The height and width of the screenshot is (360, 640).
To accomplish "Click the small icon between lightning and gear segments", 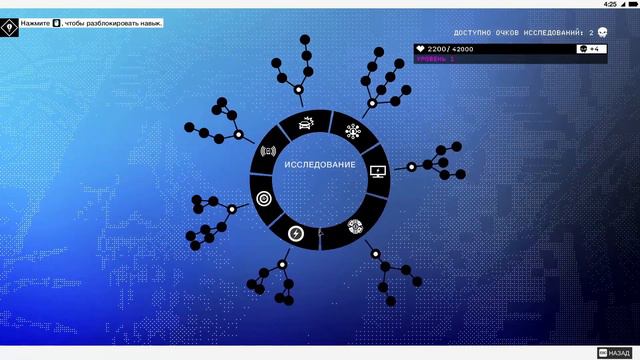I will coord(321,233).
